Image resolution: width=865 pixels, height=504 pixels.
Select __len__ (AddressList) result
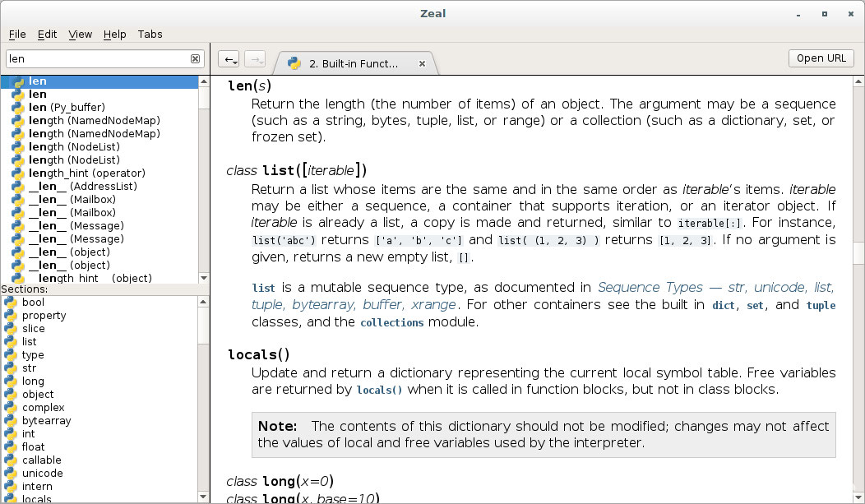pos(99,187)
